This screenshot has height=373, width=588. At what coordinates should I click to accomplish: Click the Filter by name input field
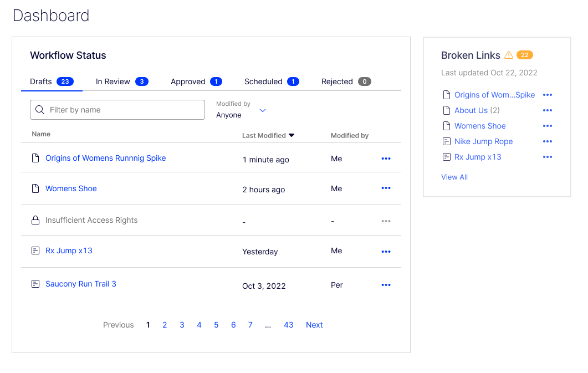pyautogui.click(x=125, y=110)
